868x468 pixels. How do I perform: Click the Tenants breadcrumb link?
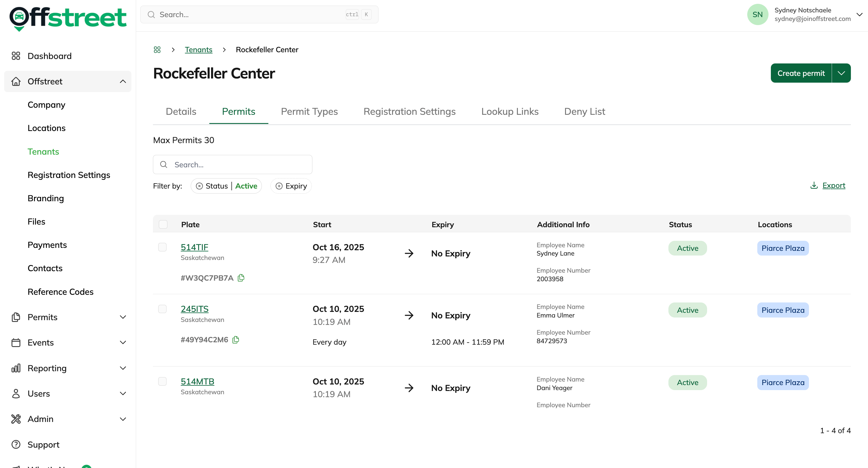198,50
